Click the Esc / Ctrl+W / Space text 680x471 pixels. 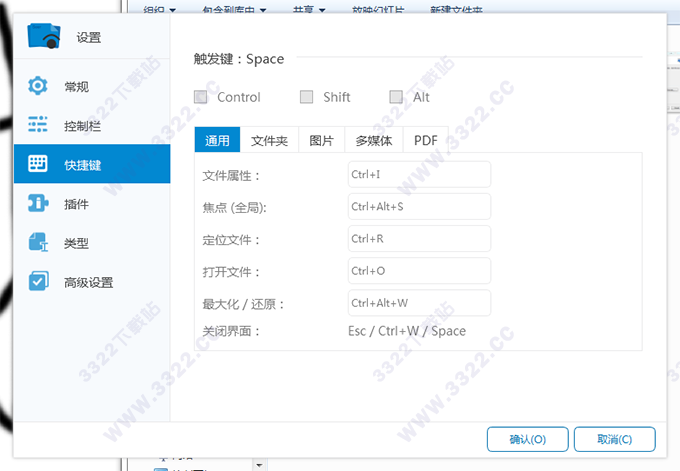(407, 331)
